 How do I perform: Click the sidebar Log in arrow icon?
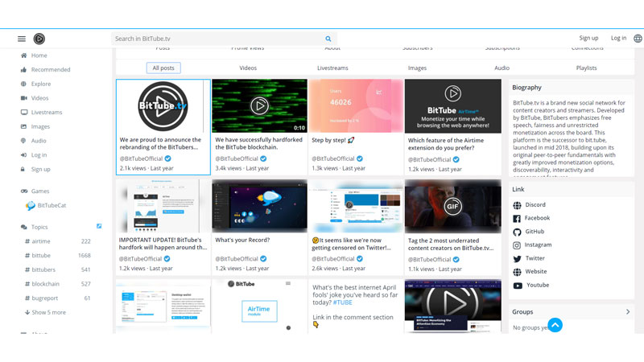(x=24, y=155)
